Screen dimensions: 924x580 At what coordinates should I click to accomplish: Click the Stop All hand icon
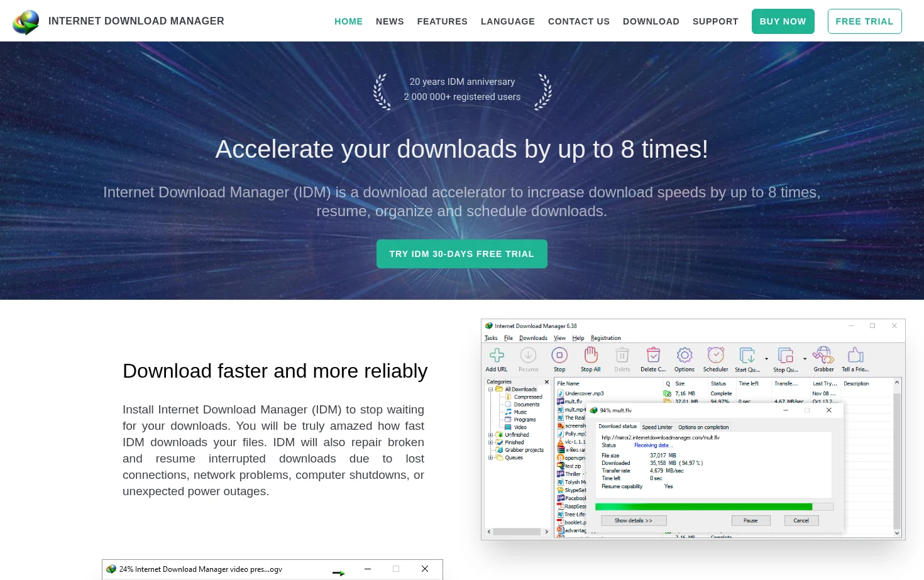[x=591, y=355]
